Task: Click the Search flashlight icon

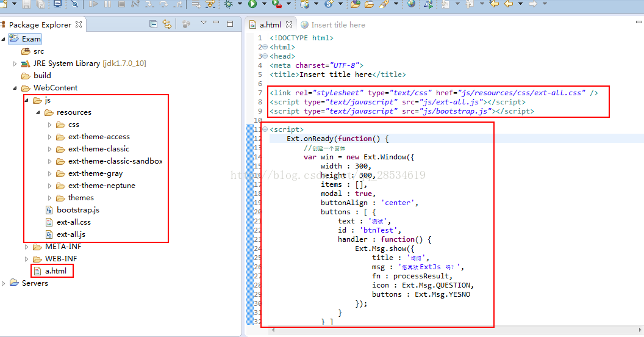Action: [384, 4]
